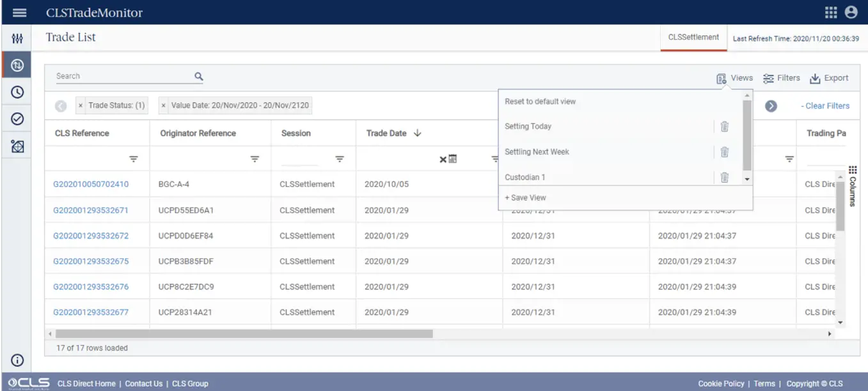Sort by CLS Reference column header
Image resolution: width=868 pixels, height=391 pixels.
[82, 133]
